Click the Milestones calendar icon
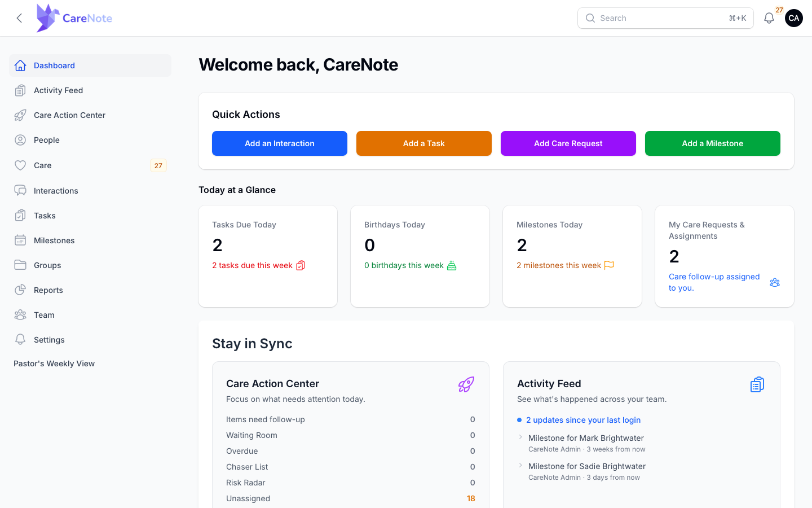The height and width of the screenshot is (508, 812). 20,240
